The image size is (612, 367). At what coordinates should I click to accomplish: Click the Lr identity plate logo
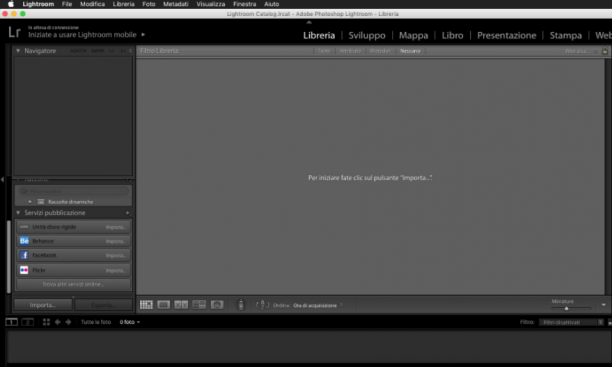click(x=14, y=32)
